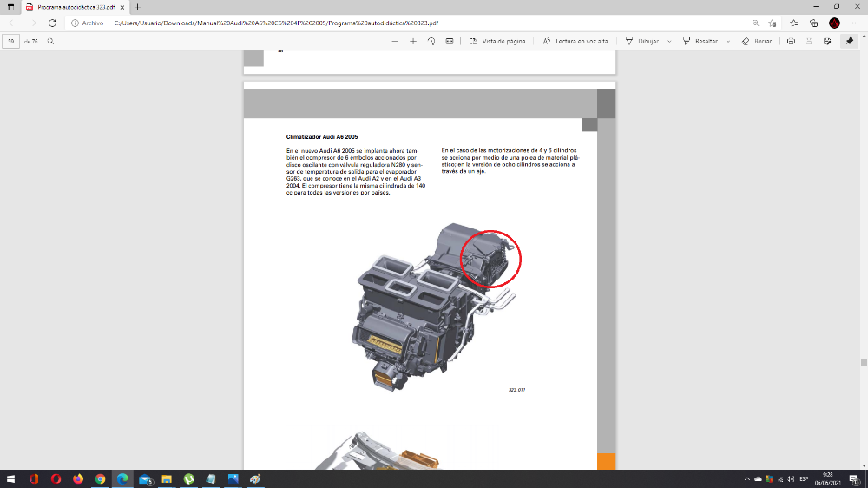Expand the Resaltar dropdown arrow
Viewport: 868px width, 488px height.
(728, 42)
